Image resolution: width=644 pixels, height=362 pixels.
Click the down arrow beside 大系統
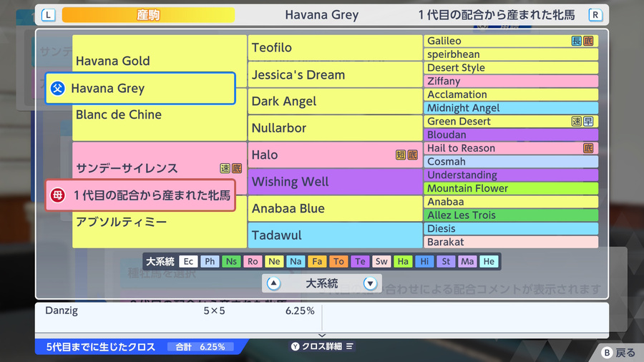coord(370,283)
